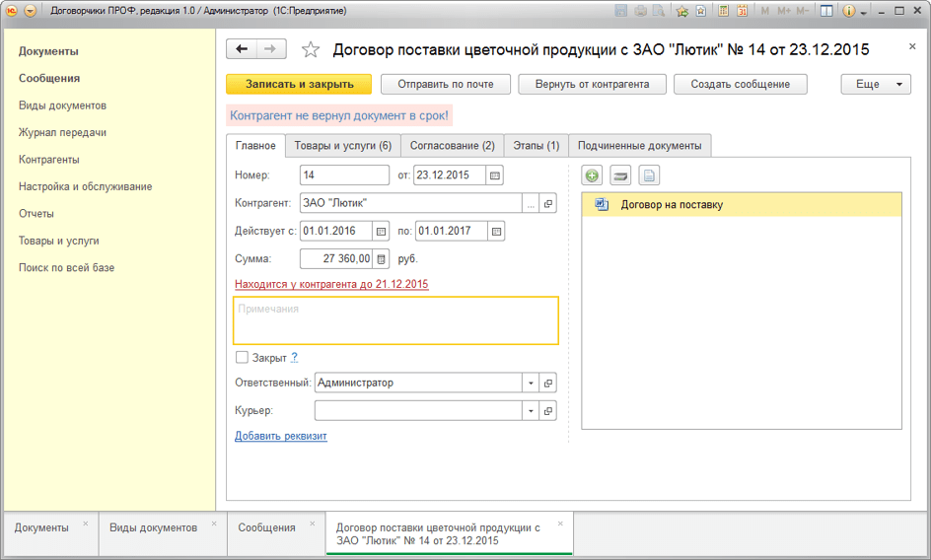Click into the Примечания text field

396,320
